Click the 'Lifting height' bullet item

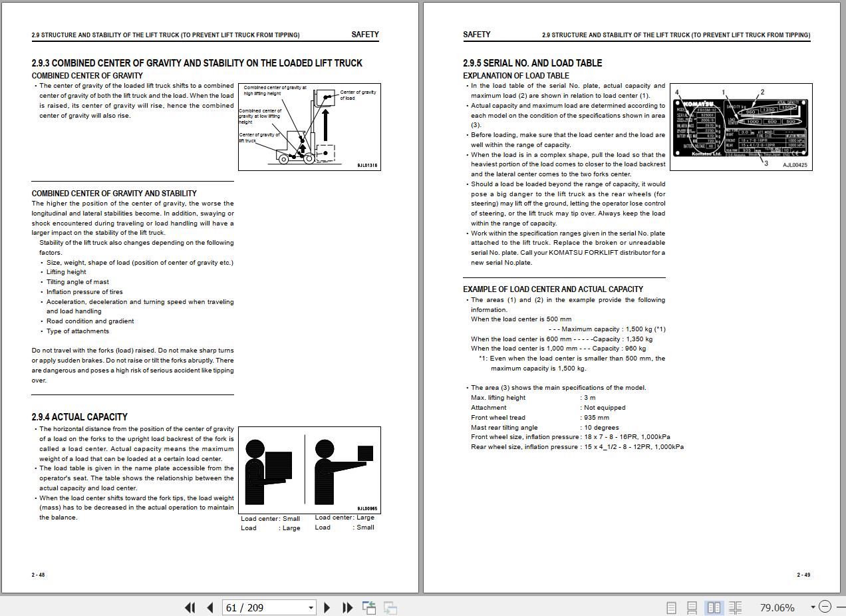pyautogui.click(x=66, y=272)
